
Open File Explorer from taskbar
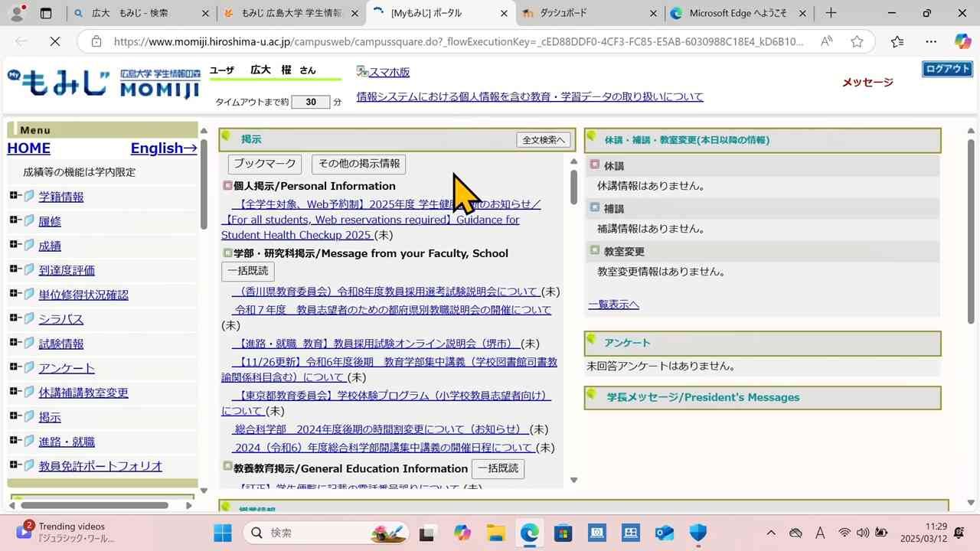[495, 533]
